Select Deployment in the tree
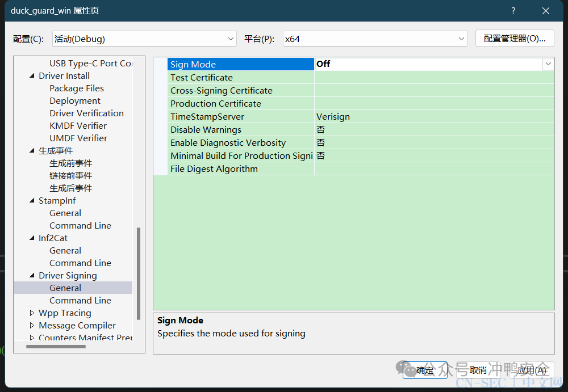Screen dimensions: 568x392 (75, 100)
